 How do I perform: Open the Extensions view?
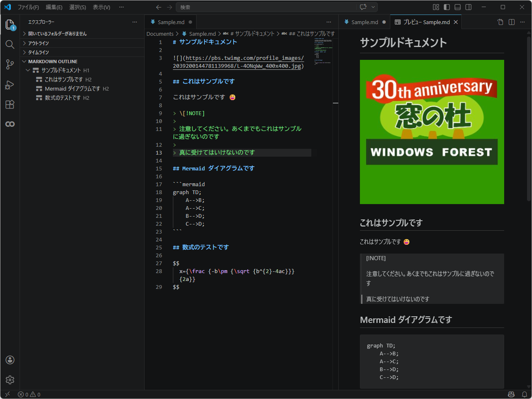[10, 104]
